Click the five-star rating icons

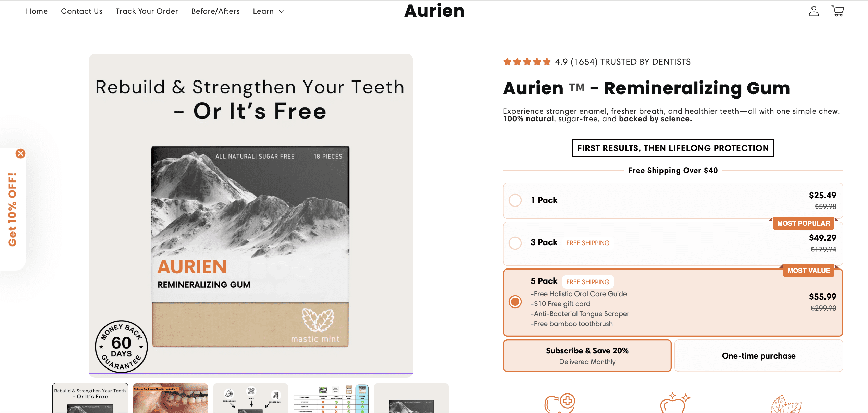click(x=526, y=62)
